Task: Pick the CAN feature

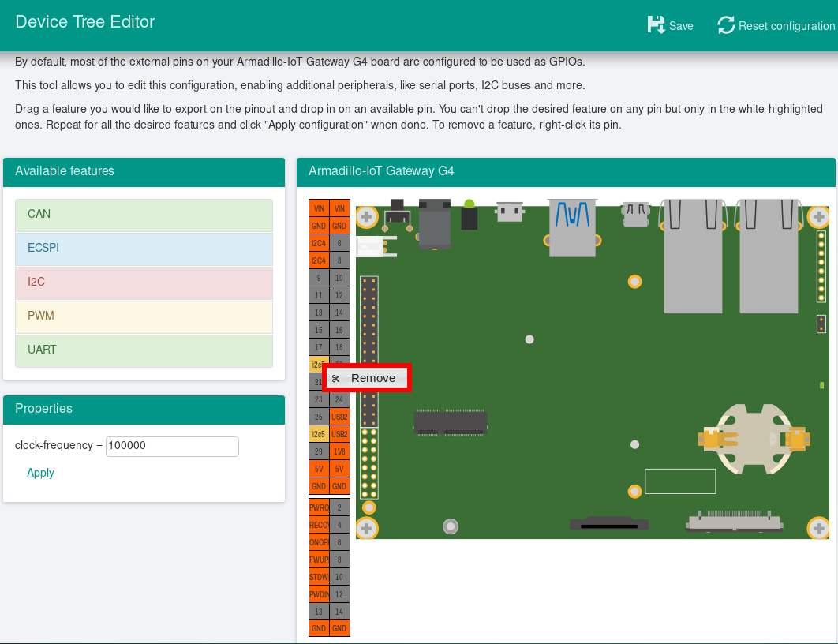Action: point(144,215)
